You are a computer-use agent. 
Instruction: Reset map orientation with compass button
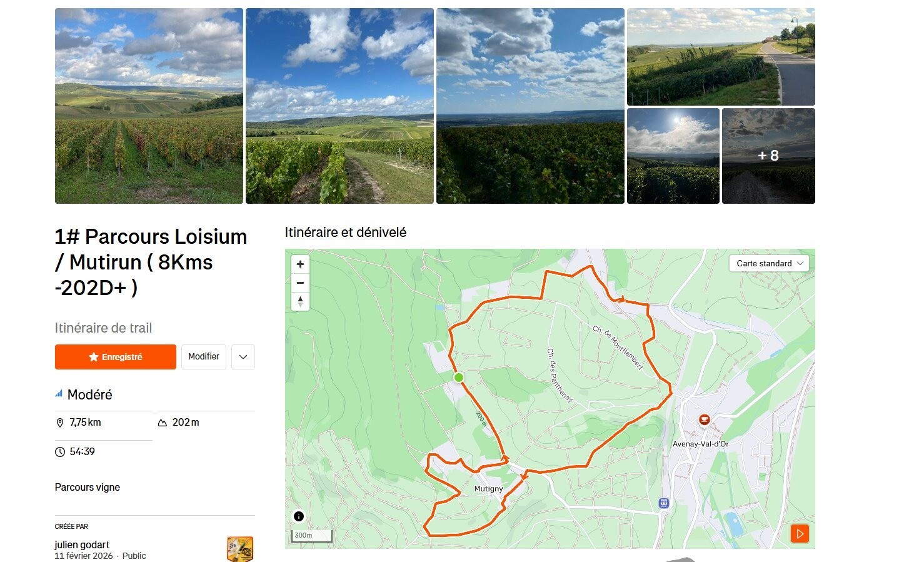click(300, 301)
